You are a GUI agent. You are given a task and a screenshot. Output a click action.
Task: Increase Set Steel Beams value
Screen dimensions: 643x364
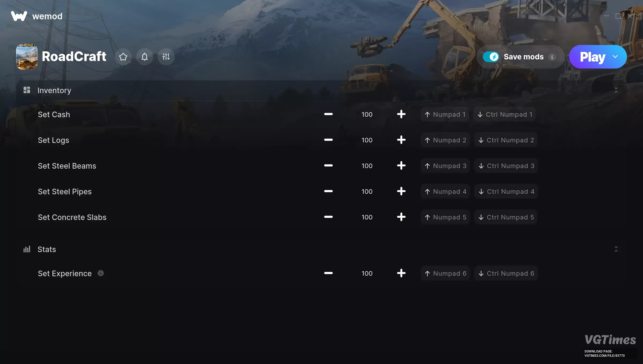pyautogui.click(x=401, y=166)
